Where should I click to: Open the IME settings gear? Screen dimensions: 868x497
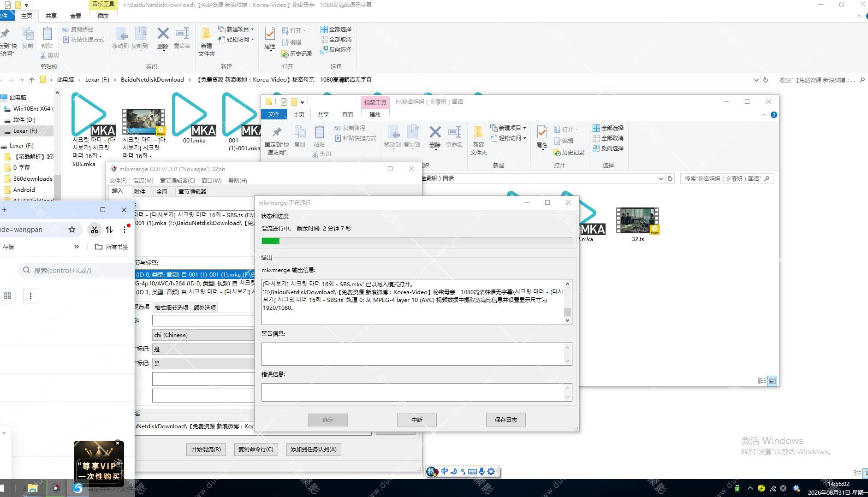coord(491,471)
